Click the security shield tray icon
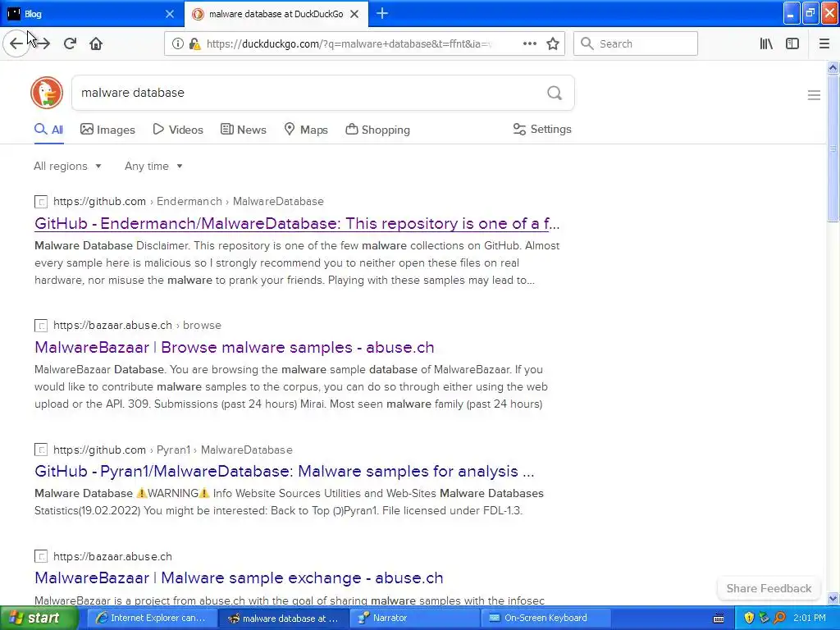The height and width of the screenshot is (630, 840). (749, 618)
